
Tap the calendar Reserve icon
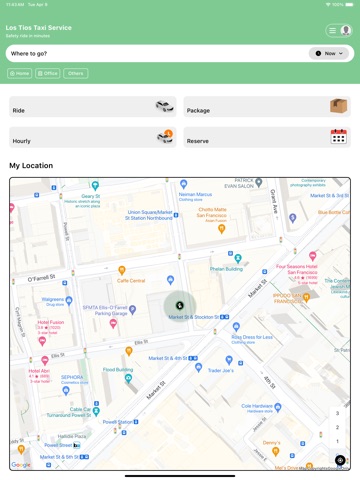339,136
